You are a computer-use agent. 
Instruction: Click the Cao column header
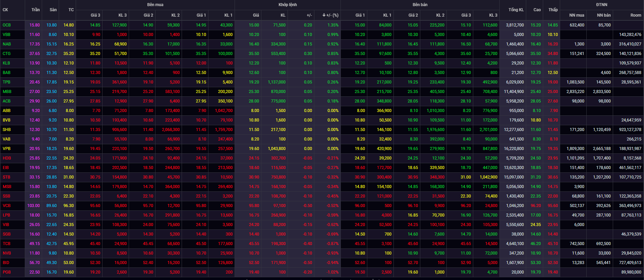[537, 10]
